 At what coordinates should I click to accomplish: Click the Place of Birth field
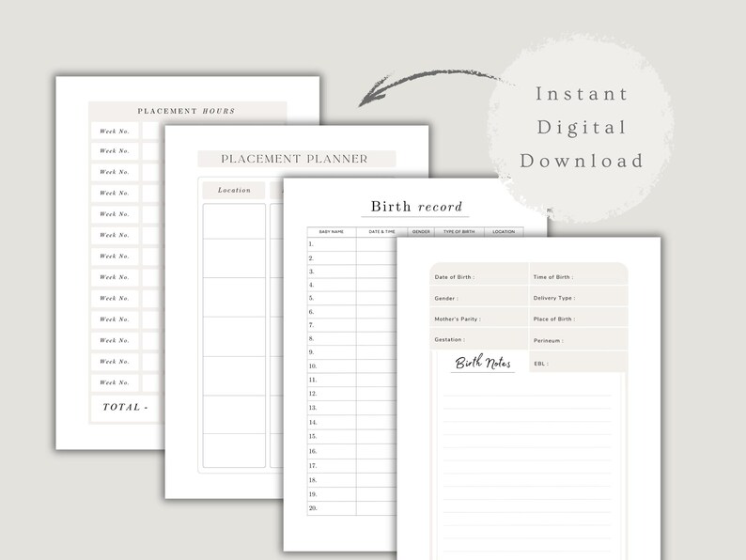point(579,318)
